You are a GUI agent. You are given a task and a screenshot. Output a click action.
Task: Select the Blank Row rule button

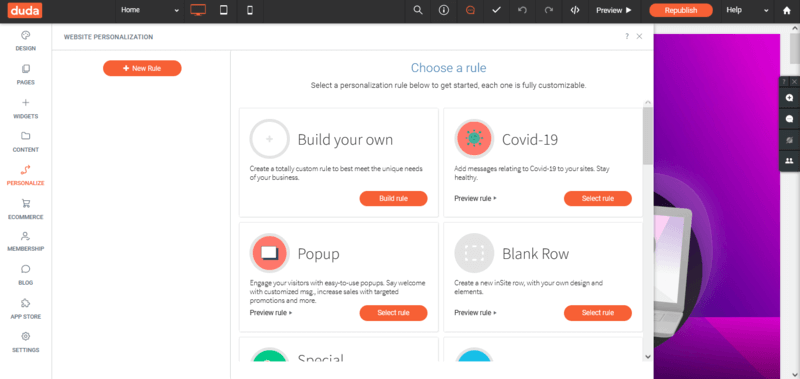(598, 313)
